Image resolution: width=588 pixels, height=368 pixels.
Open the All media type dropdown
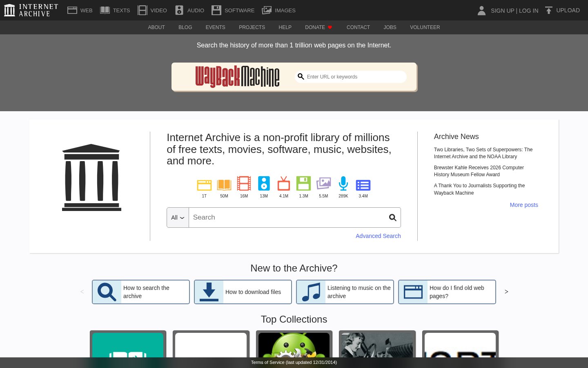pyautogui.click(x=178, y=218)
